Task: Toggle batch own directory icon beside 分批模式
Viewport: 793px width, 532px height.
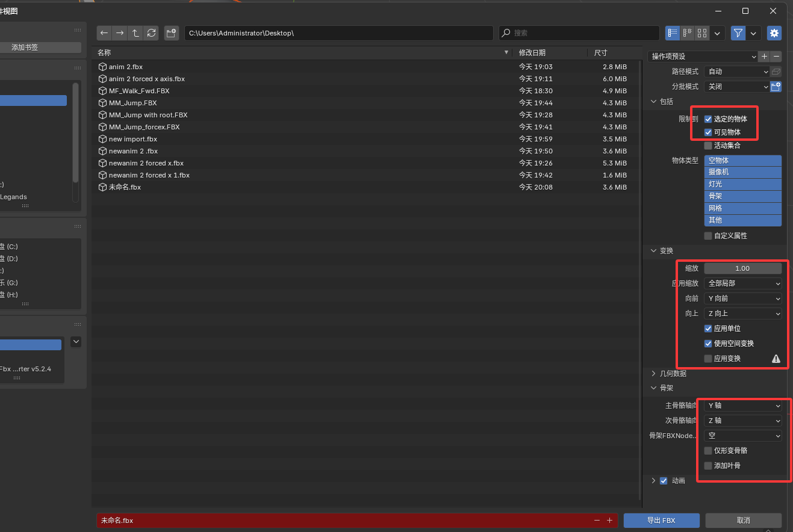Action: [776, 87]
